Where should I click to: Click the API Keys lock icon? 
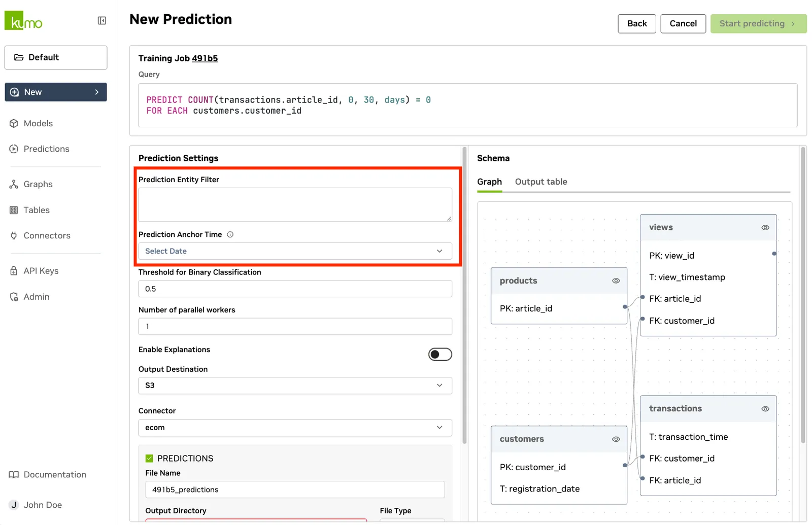(x=14, y=271)
